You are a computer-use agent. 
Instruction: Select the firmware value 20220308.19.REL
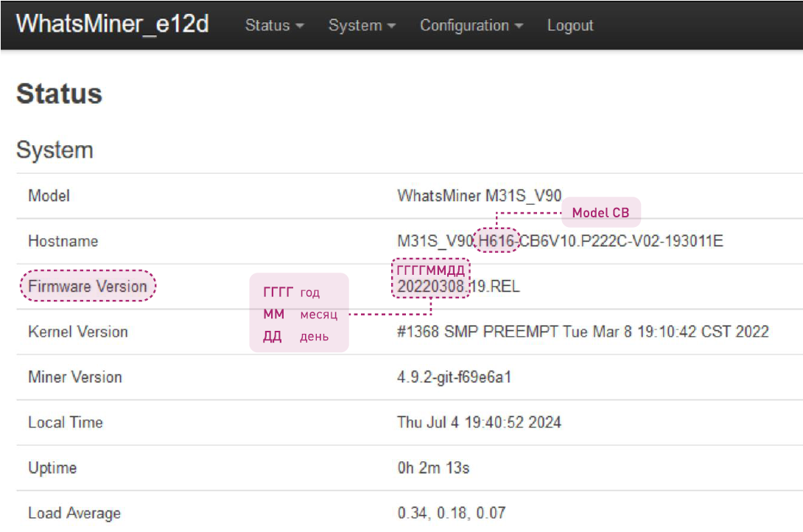[x=458, y=286]
